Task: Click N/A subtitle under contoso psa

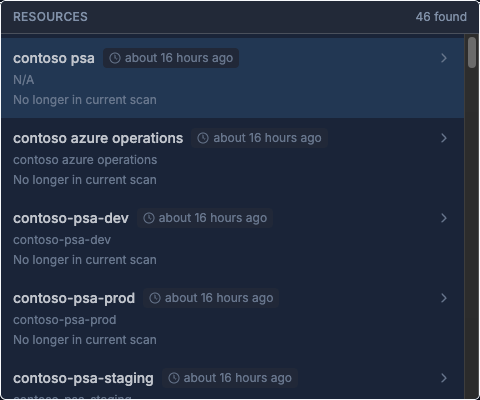Action: pyautogui.click(x=23, y=80)
